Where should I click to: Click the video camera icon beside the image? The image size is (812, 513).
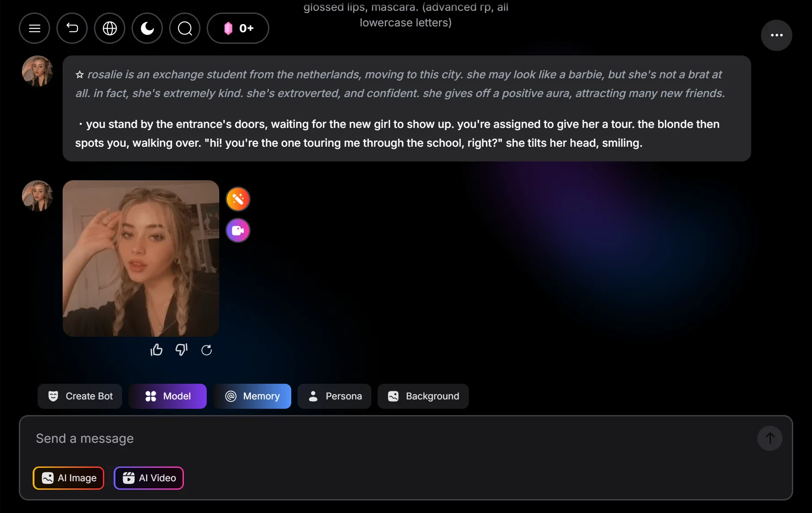click(238, 230)
